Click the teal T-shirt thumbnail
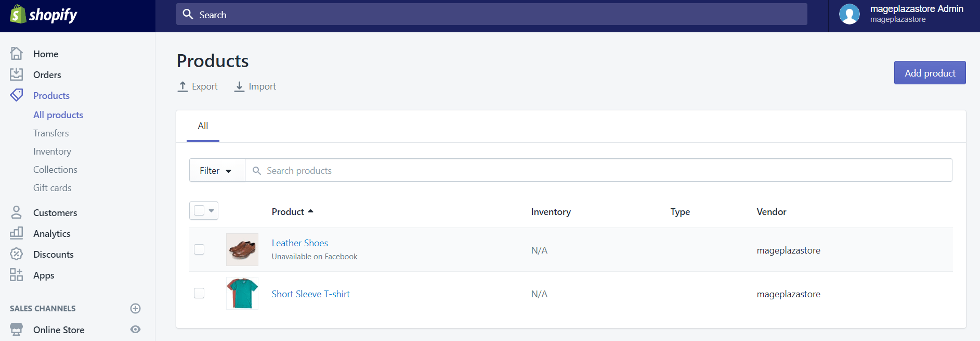Image resolution: width=980 pixels, height=341 pixels. 242,293
